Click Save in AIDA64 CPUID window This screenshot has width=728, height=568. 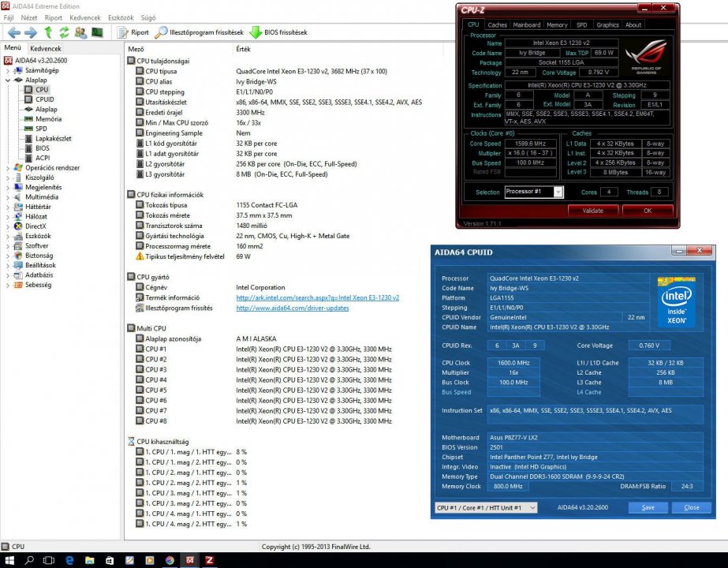pyautogui.click(x=648, y=507)
